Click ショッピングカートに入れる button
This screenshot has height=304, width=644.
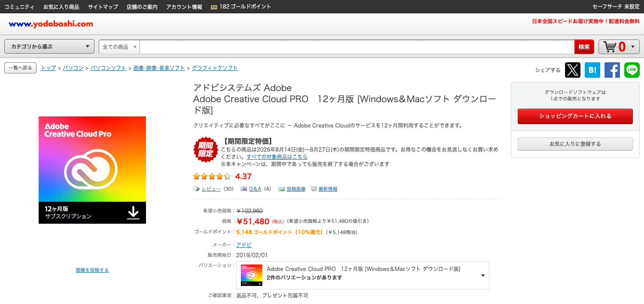575,116
